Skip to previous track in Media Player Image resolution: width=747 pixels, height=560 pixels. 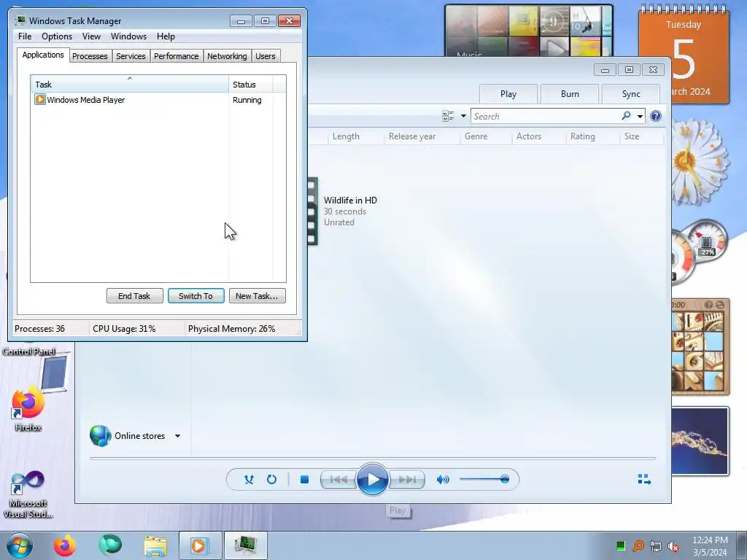coord(338,480)
